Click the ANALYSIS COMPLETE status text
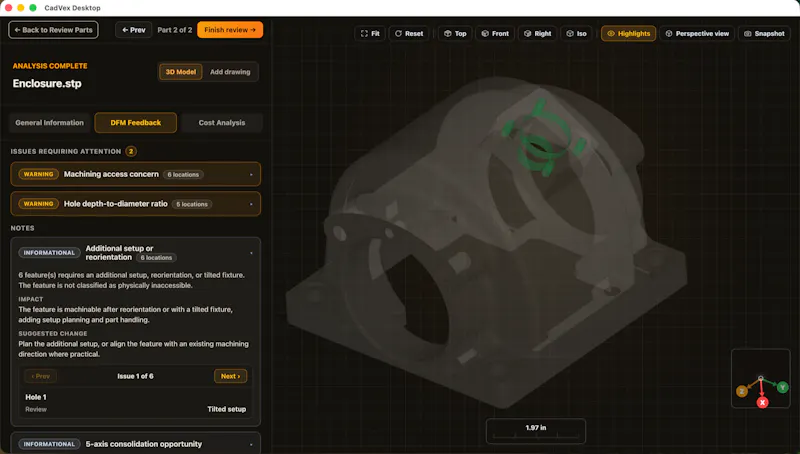The height and width of the screenshot is (454, 800). coord(50,66)
